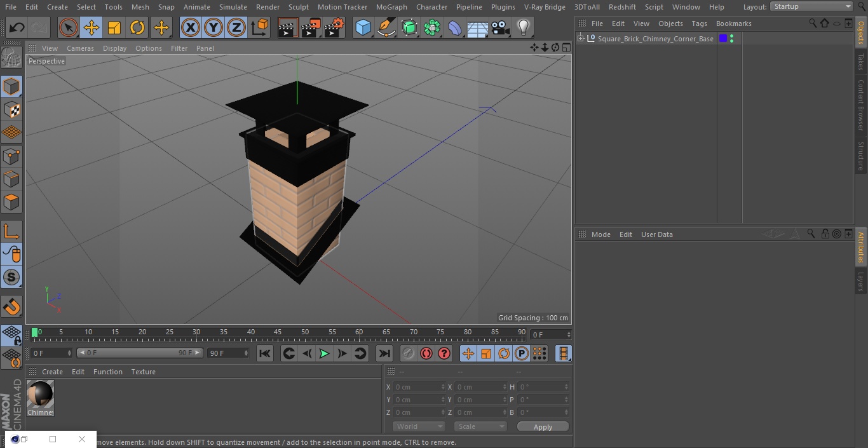Switch to the Content Browser tab
This screenshot has height=448, width=868.
tap(861, 105)
